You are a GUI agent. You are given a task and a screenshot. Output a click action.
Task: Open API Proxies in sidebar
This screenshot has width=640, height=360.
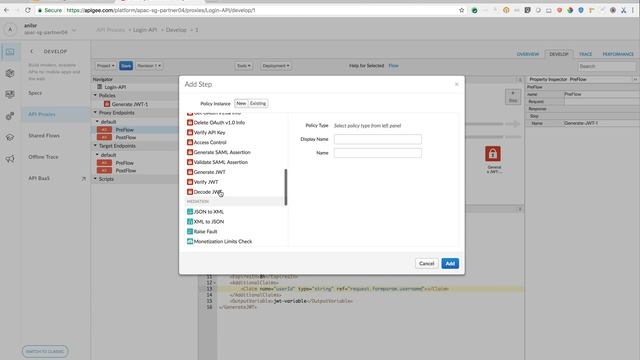click(42, 114)
